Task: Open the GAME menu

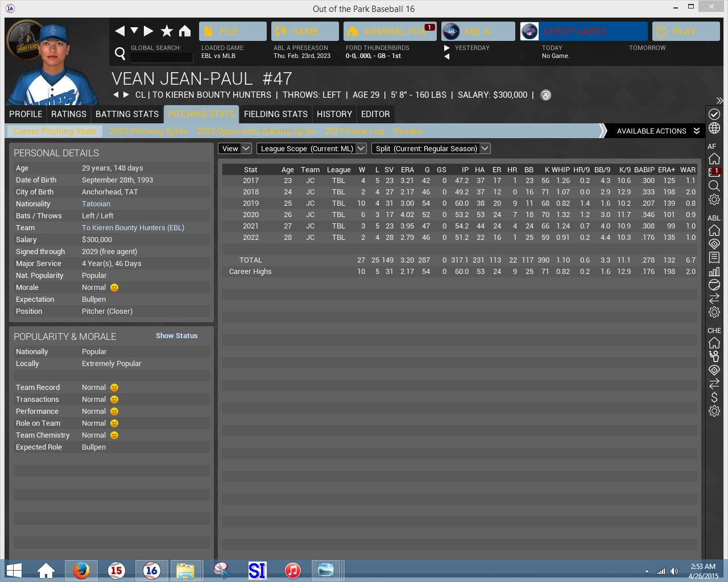Action: [305, 31]
